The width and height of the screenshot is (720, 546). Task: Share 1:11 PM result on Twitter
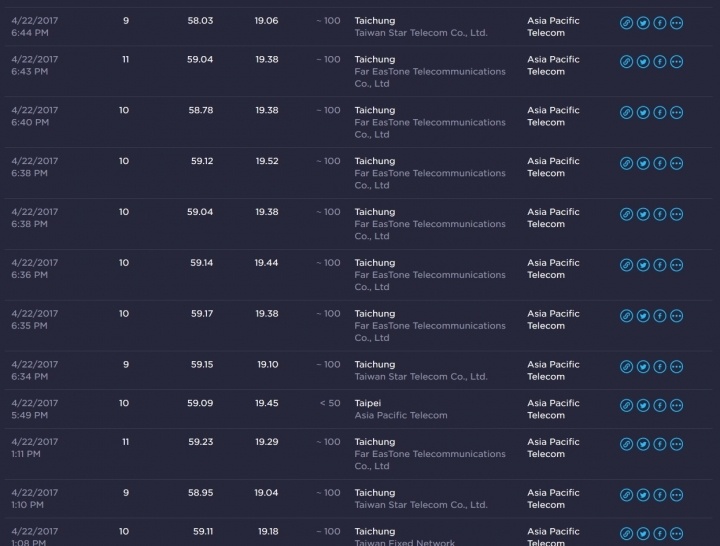point(643,444)
